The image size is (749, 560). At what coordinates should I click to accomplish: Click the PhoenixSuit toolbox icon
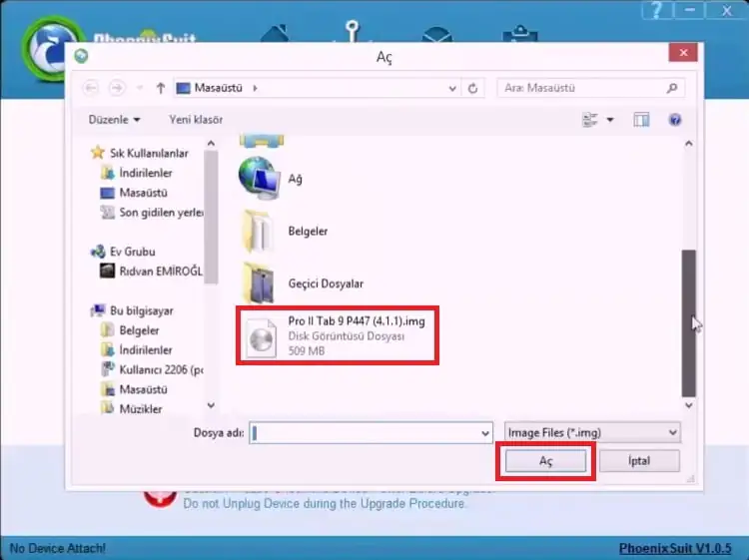pos(520,34)
